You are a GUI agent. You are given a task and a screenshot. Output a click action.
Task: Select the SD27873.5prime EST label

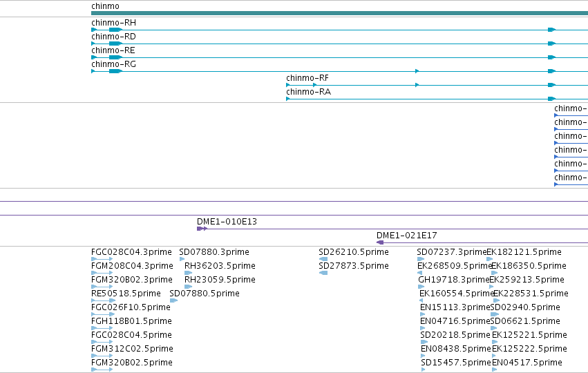354,266
